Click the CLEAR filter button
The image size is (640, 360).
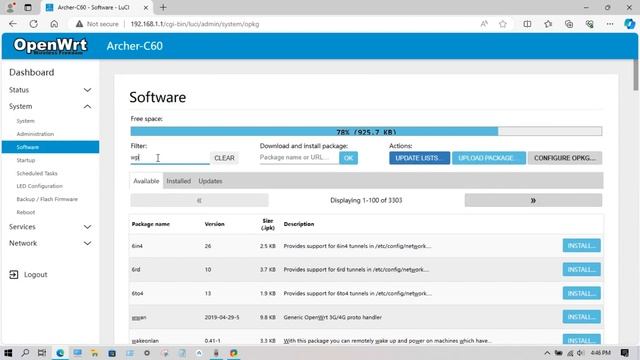[224, 158]
